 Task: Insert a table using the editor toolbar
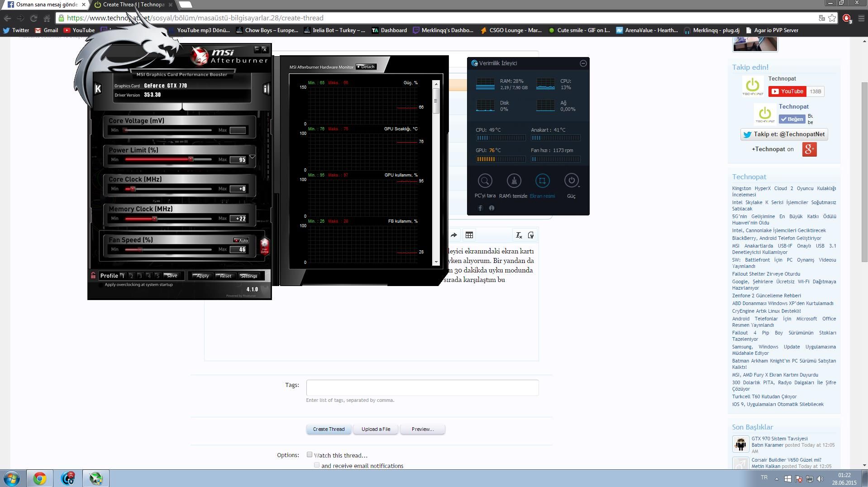click(469, 235)
